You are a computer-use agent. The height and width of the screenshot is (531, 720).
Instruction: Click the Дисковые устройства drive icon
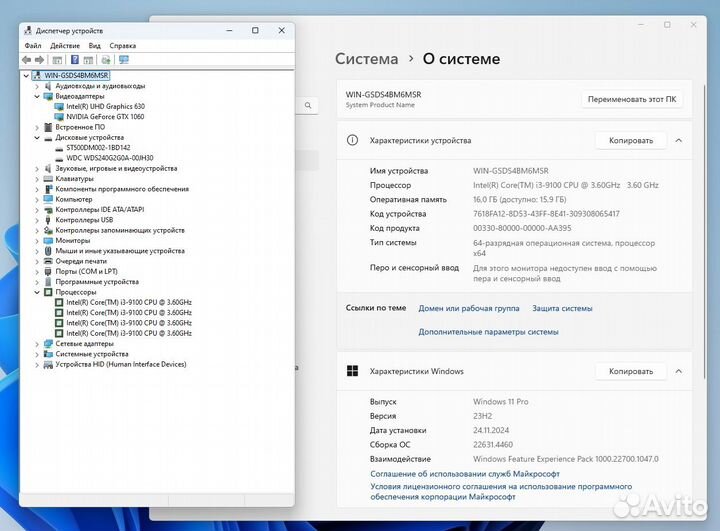48,138
